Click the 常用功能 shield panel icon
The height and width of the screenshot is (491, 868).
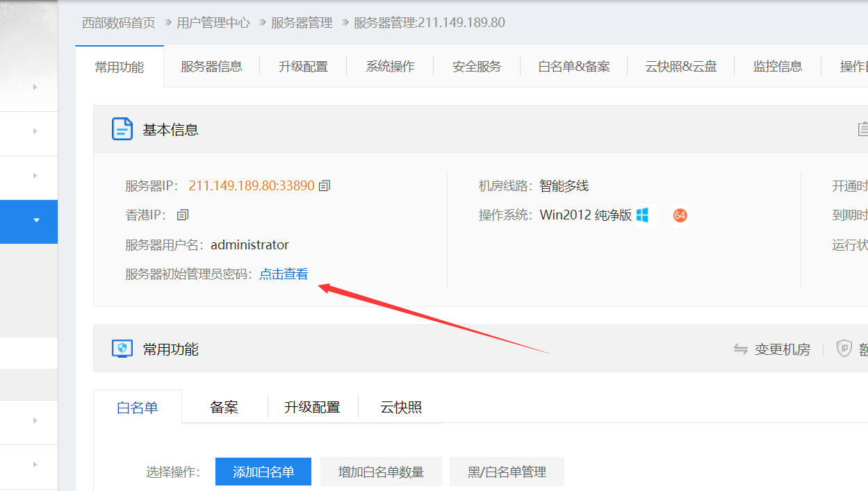tap(122, 348)
